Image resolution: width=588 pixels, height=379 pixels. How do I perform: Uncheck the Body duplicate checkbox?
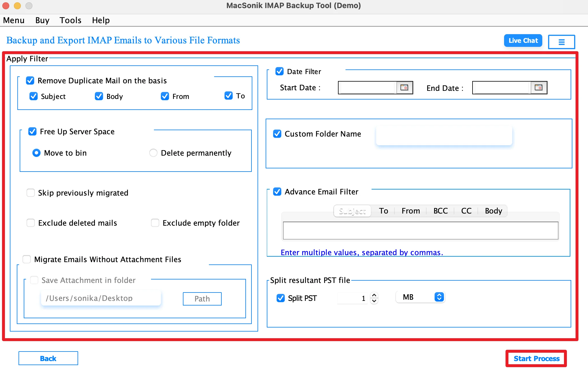(99, 96)
